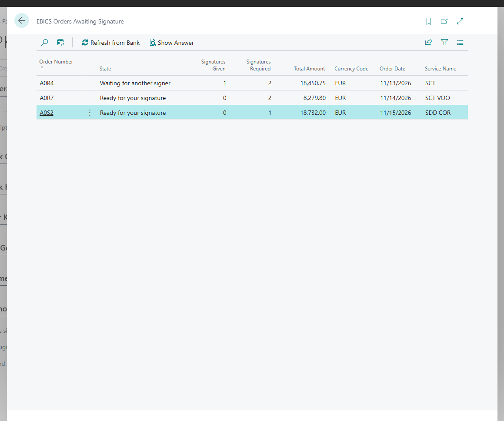Click the Share icon

pyautogui.click(x=428, y=43)
